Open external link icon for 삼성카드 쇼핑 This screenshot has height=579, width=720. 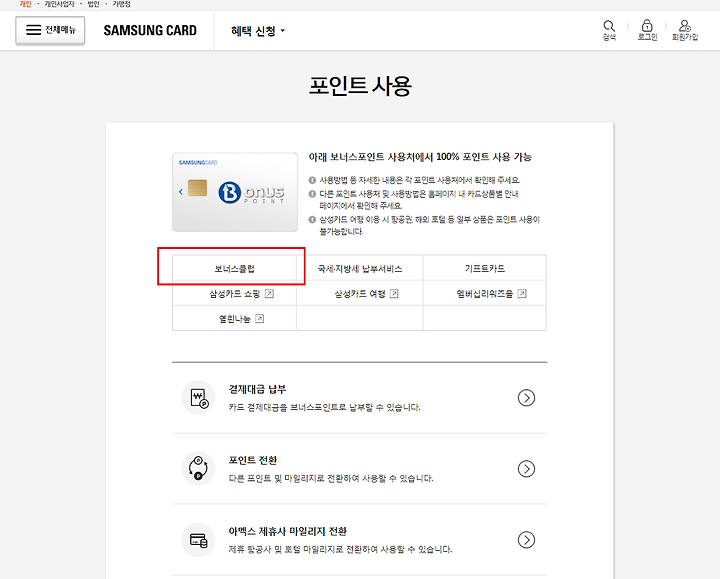point(270,293)
